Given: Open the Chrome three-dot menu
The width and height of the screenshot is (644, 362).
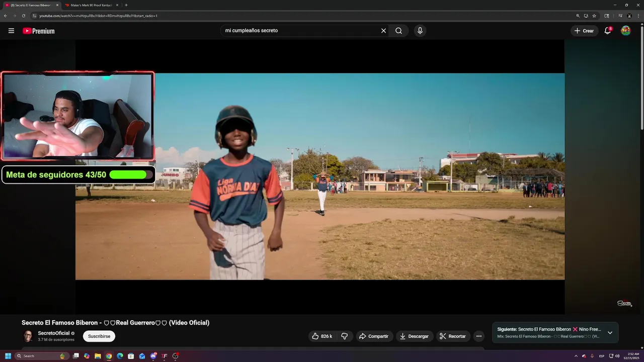Looking at the screenshot, I should pyautogui.click(x=638, y=16).
